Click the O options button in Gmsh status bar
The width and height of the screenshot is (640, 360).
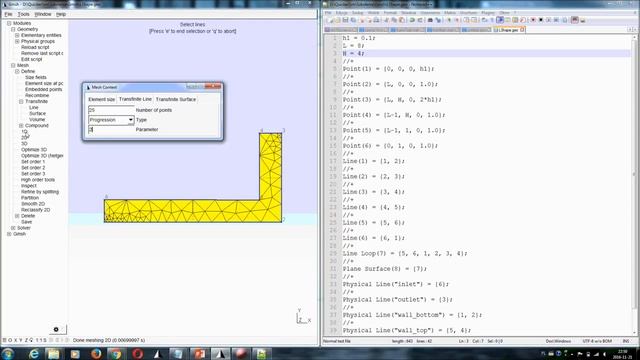click(10, 340)
